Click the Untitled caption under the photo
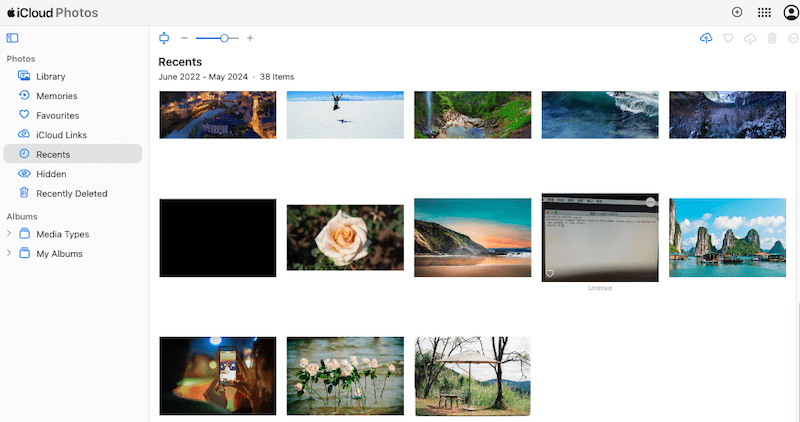The height and width of the screenshot is (422, 800). point(599,288)
